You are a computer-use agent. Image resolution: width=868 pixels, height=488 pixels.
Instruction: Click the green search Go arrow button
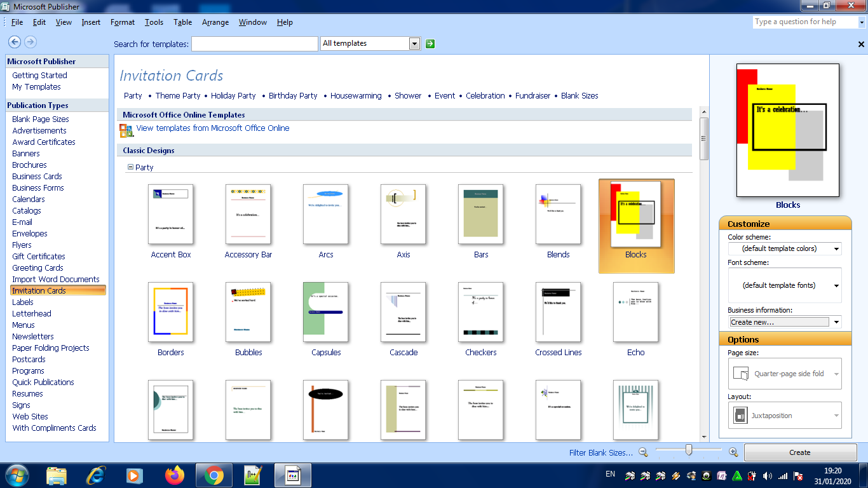click(x=430, y=44)
